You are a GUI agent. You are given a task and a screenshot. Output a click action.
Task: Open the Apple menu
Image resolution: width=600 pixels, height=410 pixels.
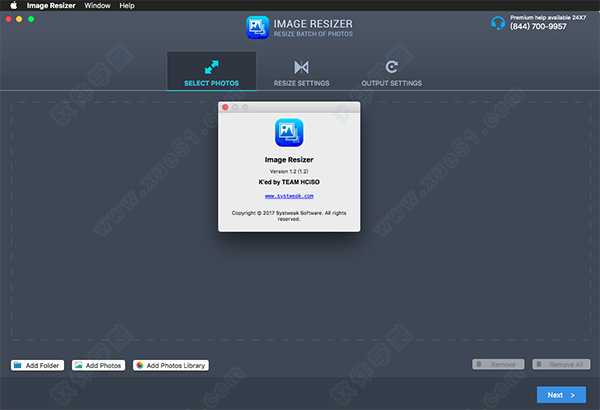[x=13, y=5]
